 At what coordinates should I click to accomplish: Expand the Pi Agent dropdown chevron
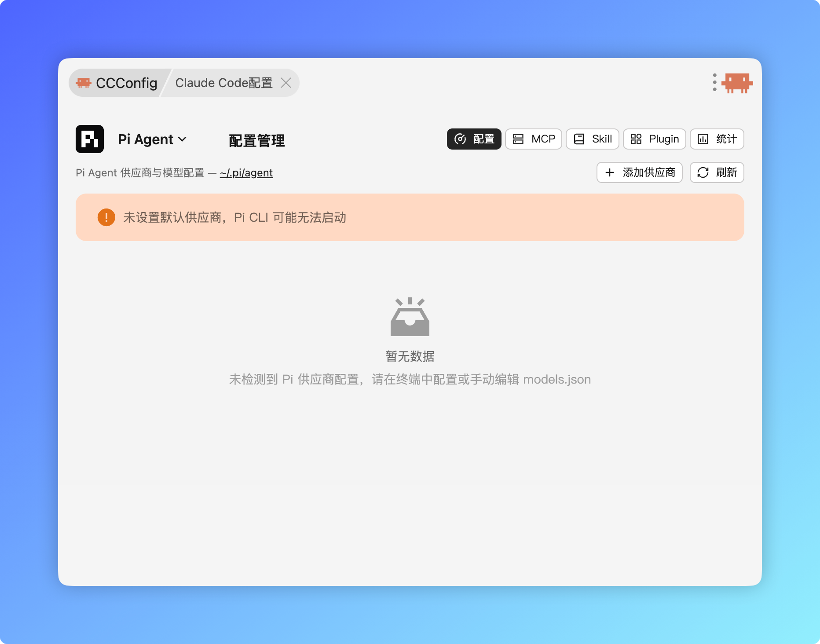[182, 139]
